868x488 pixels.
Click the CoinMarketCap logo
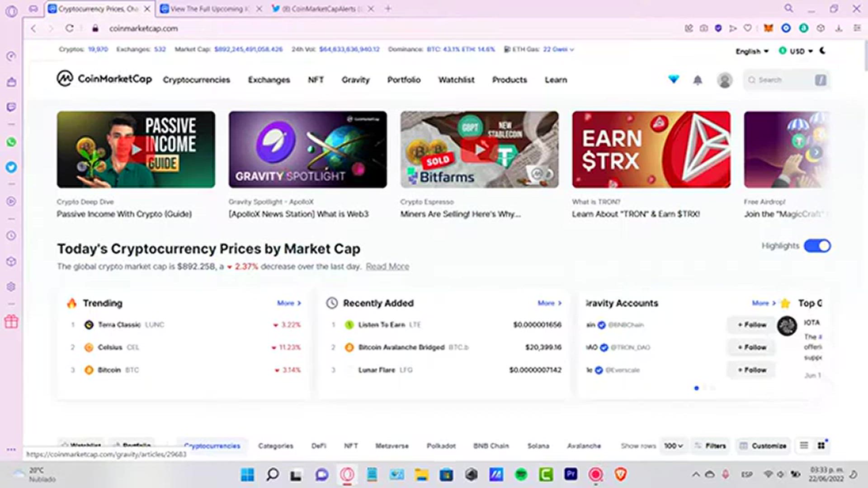104,79
